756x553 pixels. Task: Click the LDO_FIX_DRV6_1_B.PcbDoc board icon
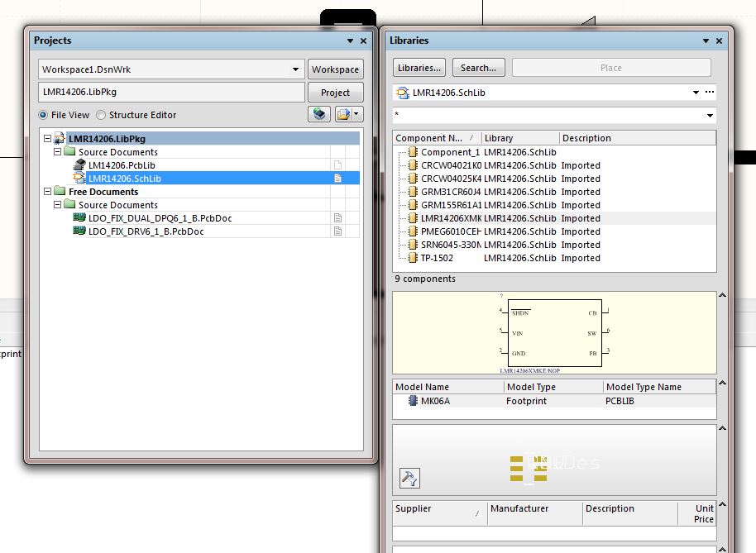(x=79, y=231)
